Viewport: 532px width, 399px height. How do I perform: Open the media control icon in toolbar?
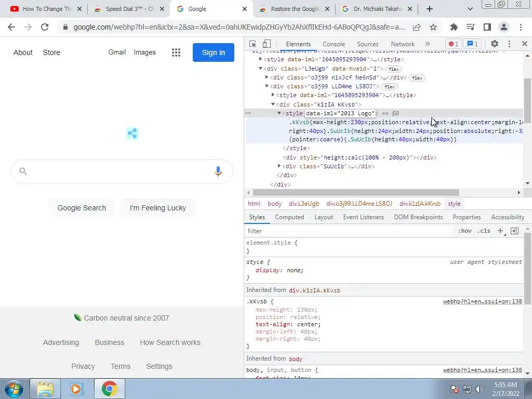tap(470, 27)
